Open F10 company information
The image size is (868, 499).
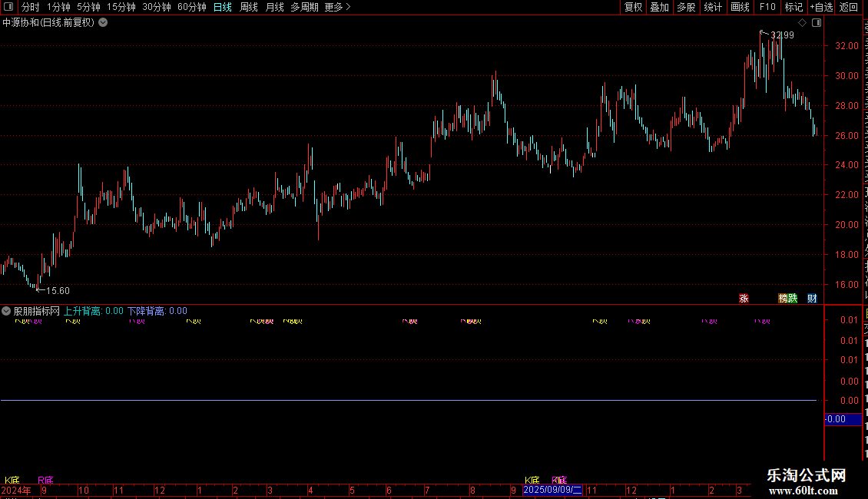[x=767, y=7]
